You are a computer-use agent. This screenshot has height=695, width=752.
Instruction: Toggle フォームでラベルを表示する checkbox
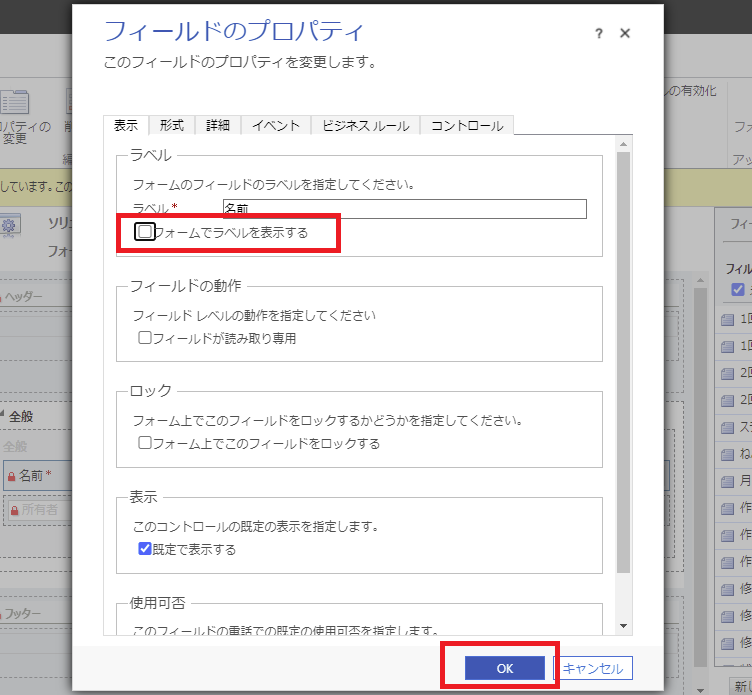(144, 232)
